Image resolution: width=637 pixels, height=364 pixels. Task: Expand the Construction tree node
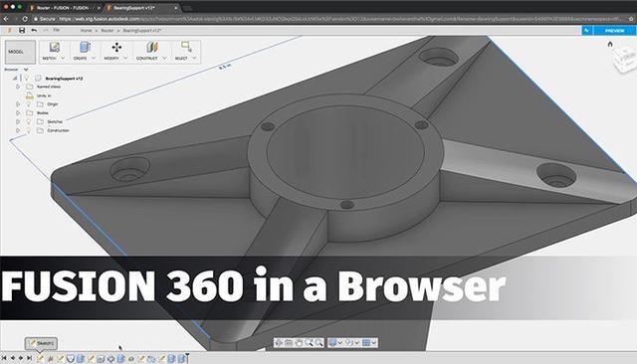18,130
